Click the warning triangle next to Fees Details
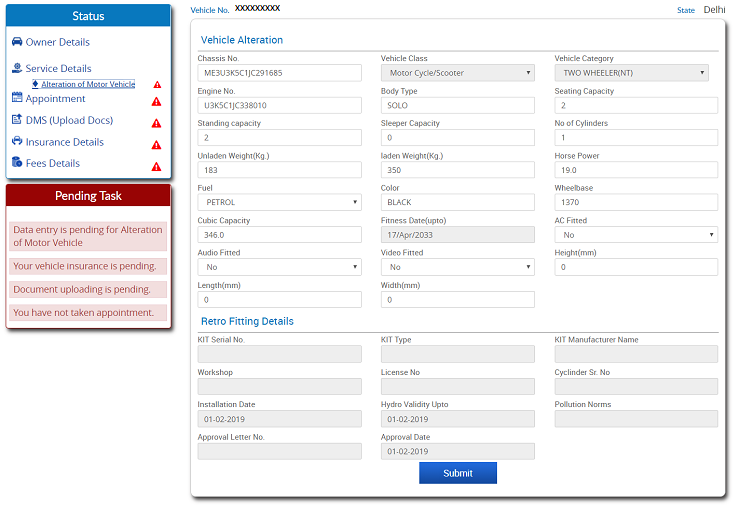 tap(156, 167)
